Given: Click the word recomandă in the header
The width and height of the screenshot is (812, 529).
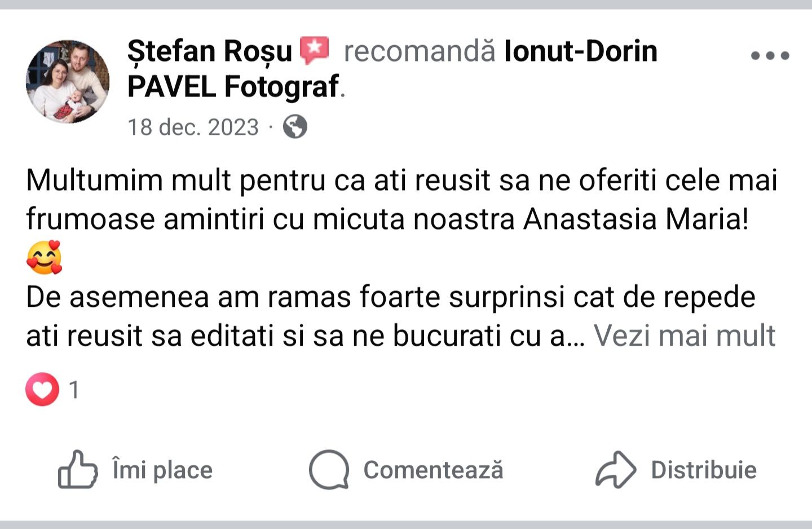Looking at the screenshot, I should [x=420, y=51].
